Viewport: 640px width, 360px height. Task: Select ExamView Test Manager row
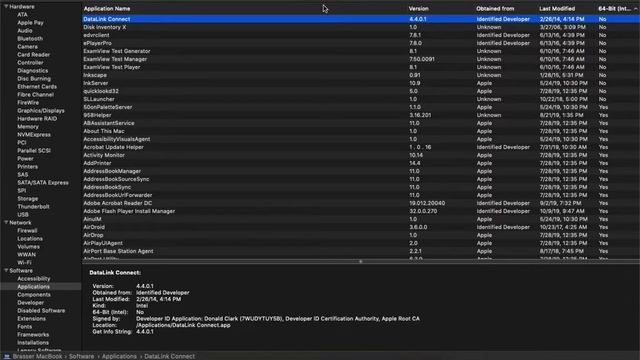point(360,59)
